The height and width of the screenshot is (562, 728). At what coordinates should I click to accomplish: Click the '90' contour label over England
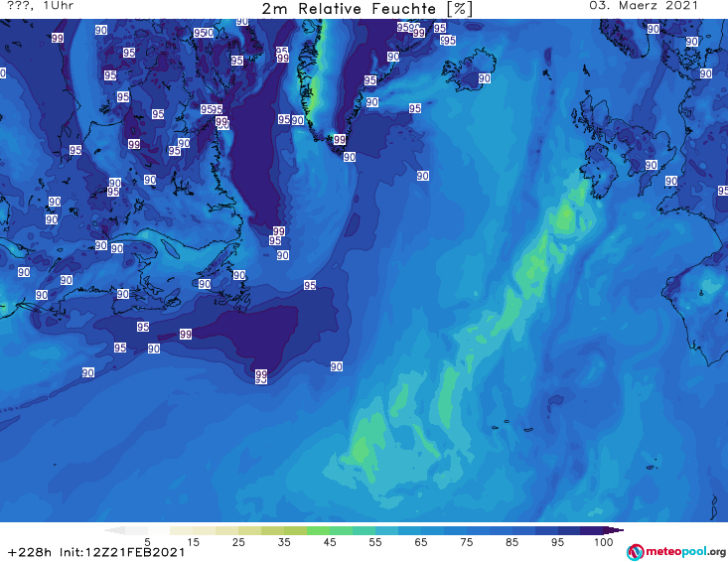click(651, 165)
